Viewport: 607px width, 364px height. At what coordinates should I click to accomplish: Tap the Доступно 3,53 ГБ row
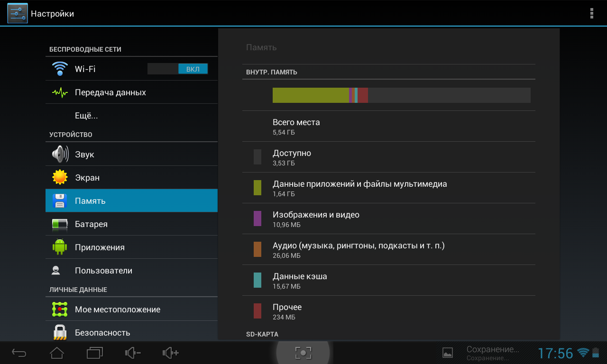click(x=389, y=157)
